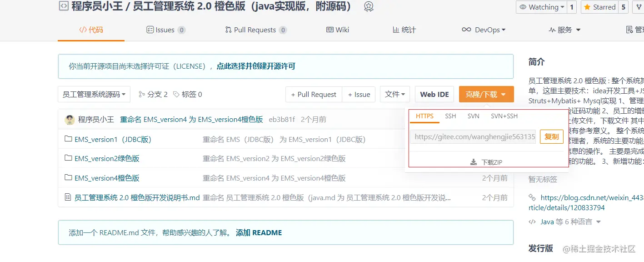Select the SVN+SSH clone tab

click(x=504, y=116)
